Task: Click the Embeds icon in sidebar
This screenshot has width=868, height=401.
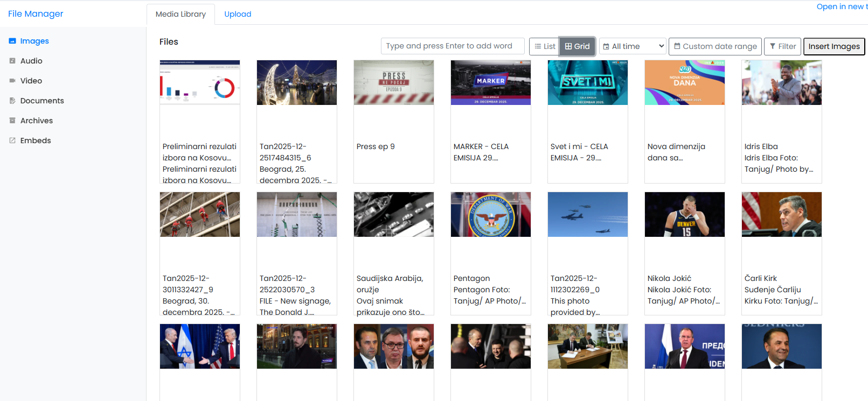Action: 12,140
